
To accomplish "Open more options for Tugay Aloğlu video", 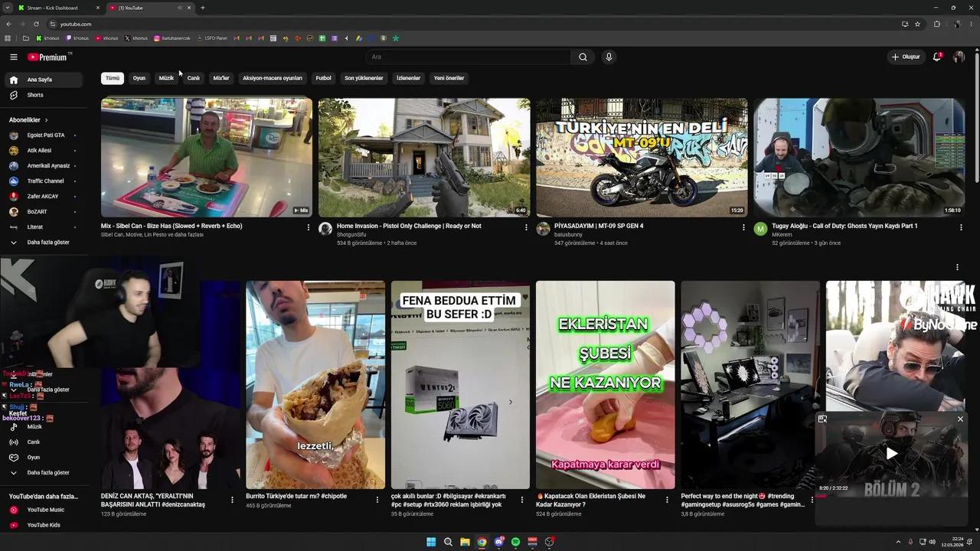I will 961,227.
